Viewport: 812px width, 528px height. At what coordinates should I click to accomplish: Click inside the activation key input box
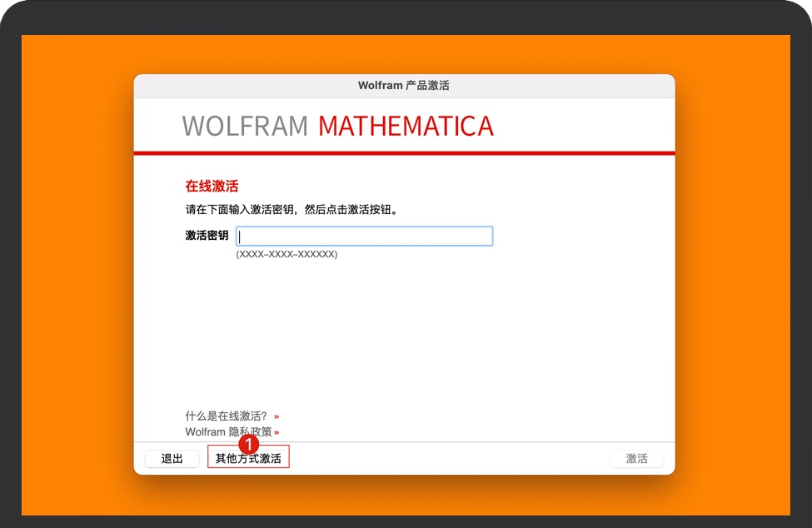(364, 236)
